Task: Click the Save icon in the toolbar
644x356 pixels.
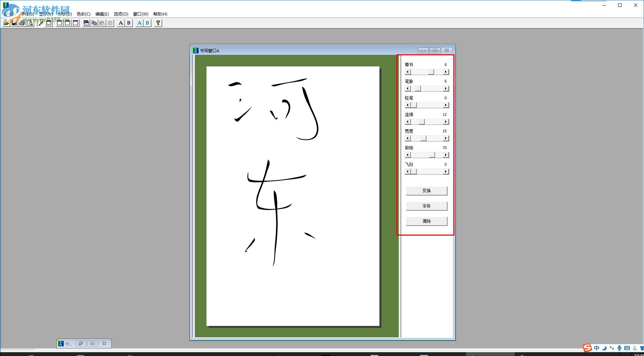Action: [x=14, y=23]
